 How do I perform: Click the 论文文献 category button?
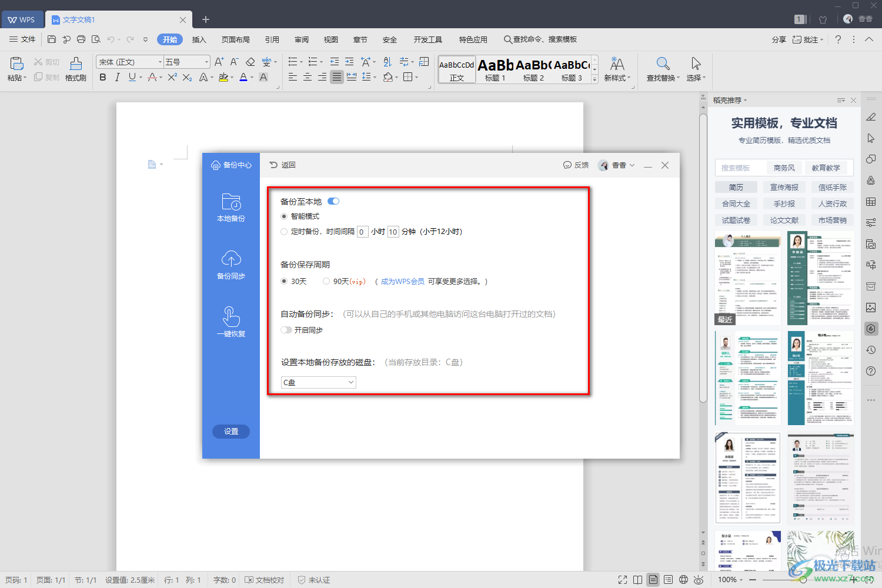pyautogui.click(x=784, y=220)
